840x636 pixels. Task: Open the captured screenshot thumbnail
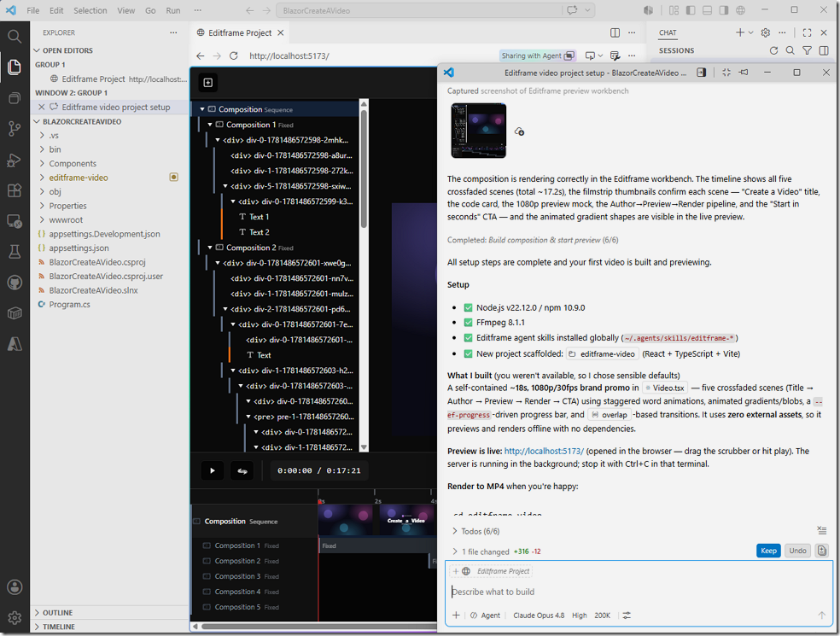[478, 131]
